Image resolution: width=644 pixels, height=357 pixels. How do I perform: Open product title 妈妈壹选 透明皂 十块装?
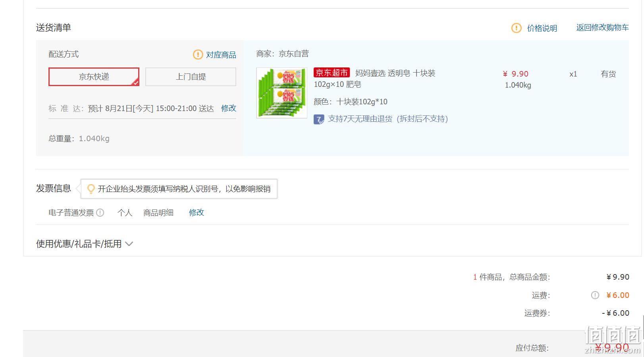point(395,73)
